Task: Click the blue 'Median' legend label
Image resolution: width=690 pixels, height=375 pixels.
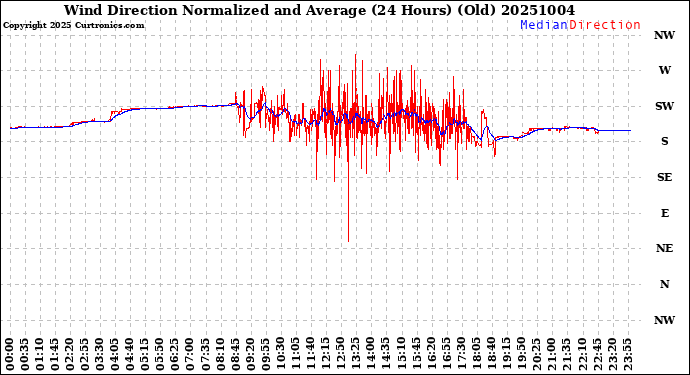Action: [544, 25]
